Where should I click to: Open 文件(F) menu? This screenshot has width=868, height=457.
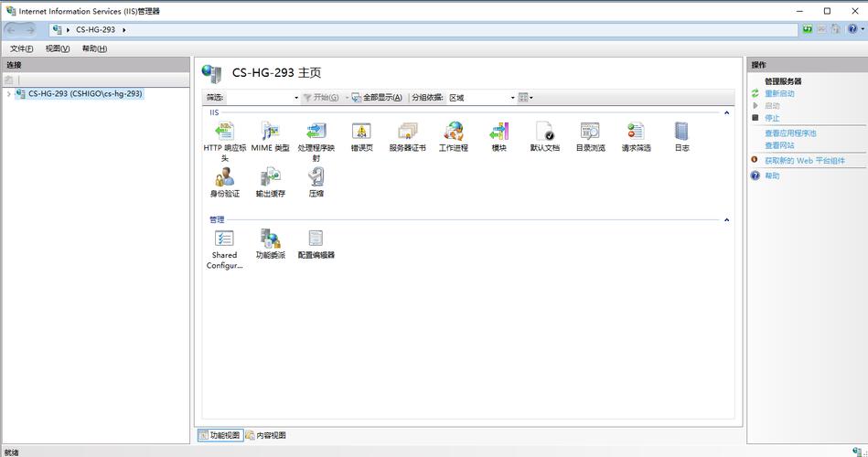pyautogui.click(x=21, y=48)
